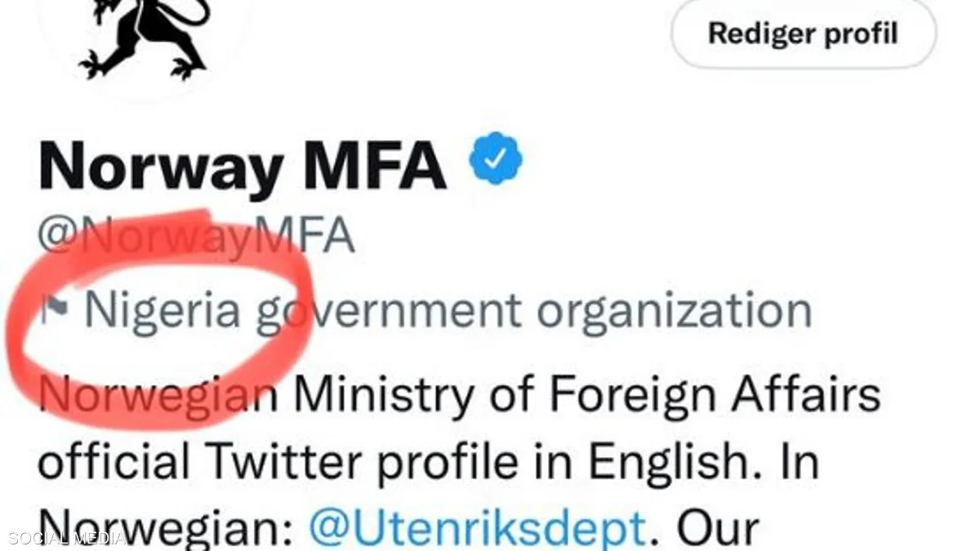Click the blue verified checkmark badge

496,161
